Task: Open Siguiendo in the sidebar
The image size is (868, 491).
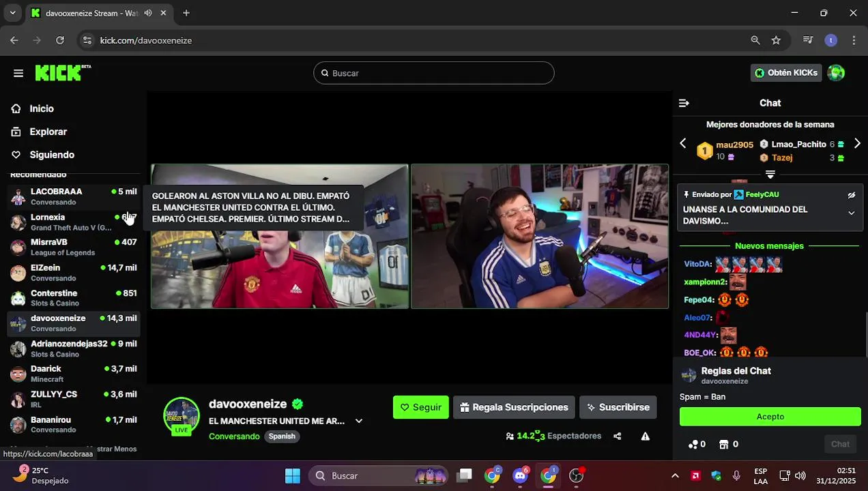Action: click(x=52, y=155)
